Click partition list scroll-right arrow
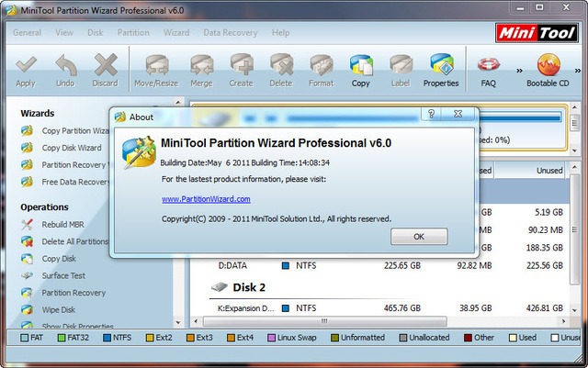Image resolution: width=588 pixels, height=368 pixels. pos(563,321)
